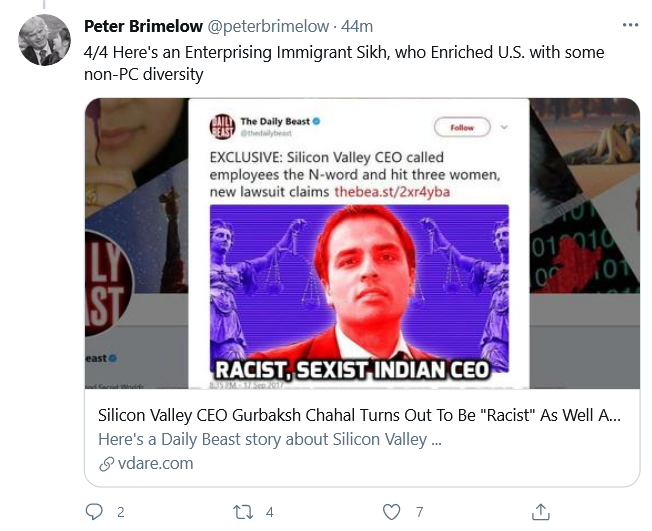Click the card preview image

pyautogui.click(x=361, y=243)
